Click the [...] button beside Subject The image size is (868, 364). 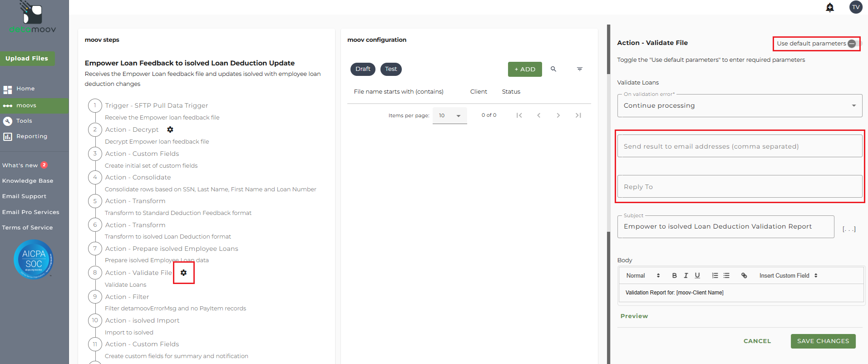[849, 229]
